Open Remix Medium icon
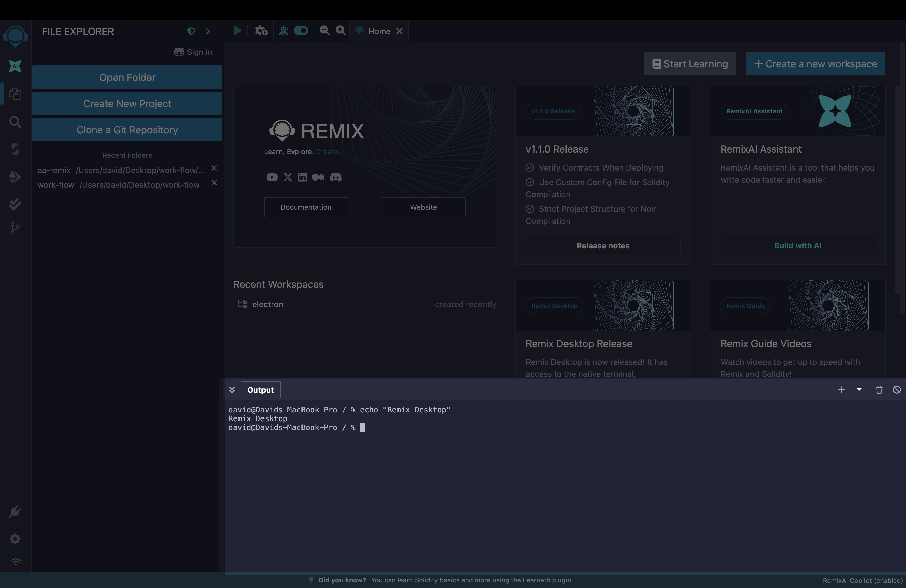 [318, 177]
